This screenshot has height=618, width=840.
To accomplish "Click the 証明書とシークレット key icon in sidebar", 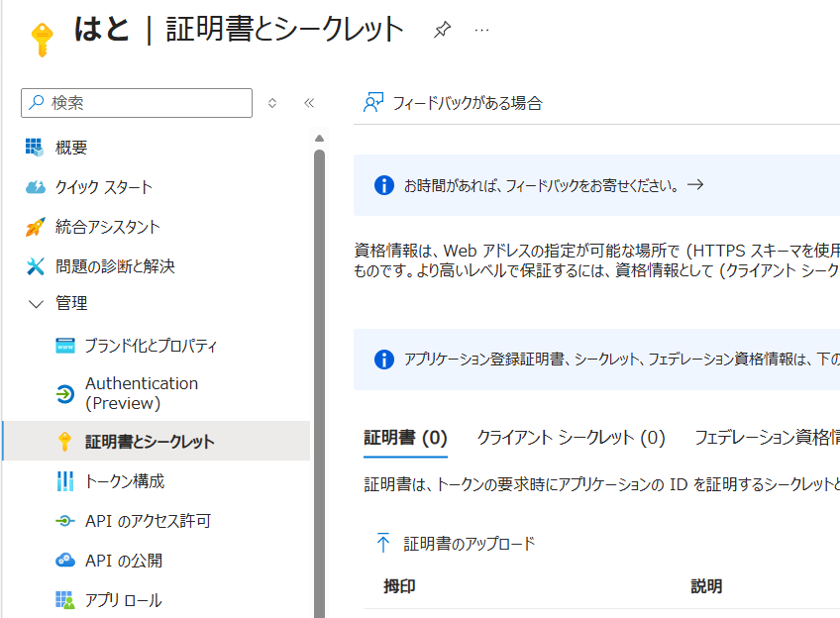I will pyautogui.click(x=64, y=442).
